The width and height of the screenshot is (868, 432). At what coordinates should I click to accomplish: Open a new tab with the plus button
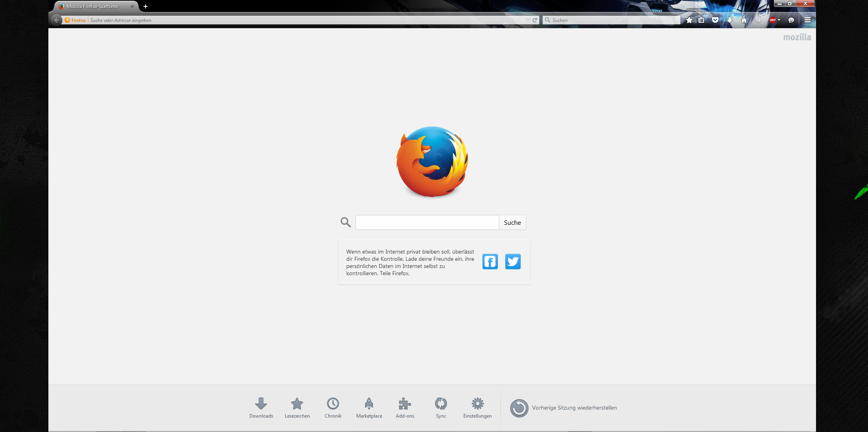point(146,6)
